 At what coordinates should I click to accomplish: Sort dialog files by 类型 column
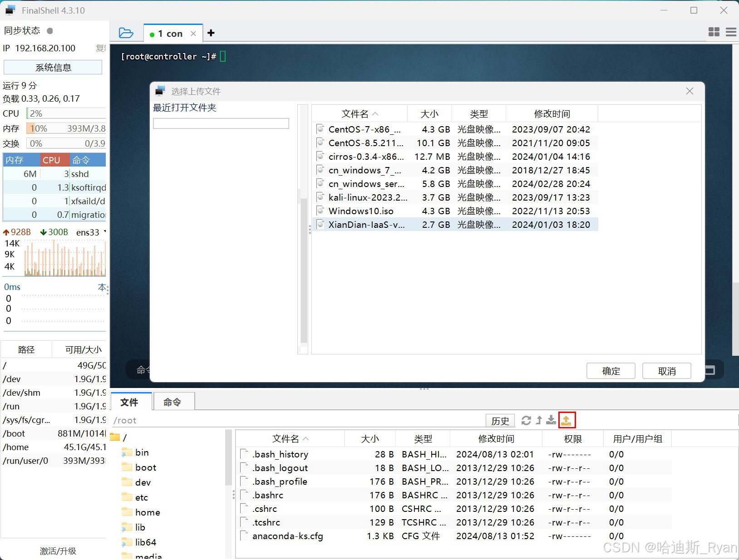479,114
